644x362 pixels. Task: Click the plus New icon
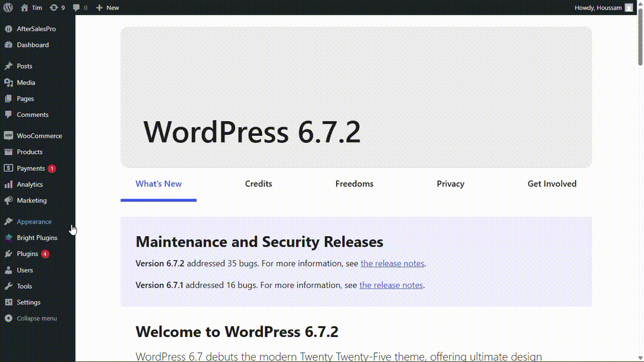pos(100,7)
